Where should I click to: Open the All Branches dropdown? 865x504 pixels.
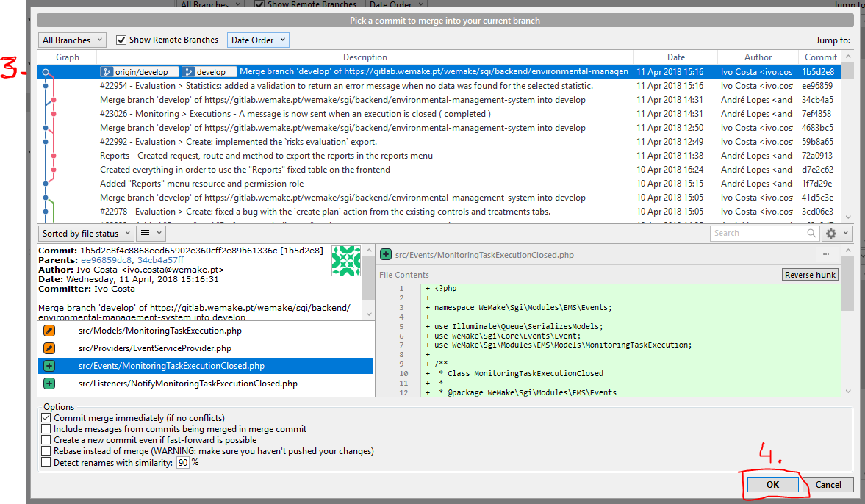pos(72,40)
